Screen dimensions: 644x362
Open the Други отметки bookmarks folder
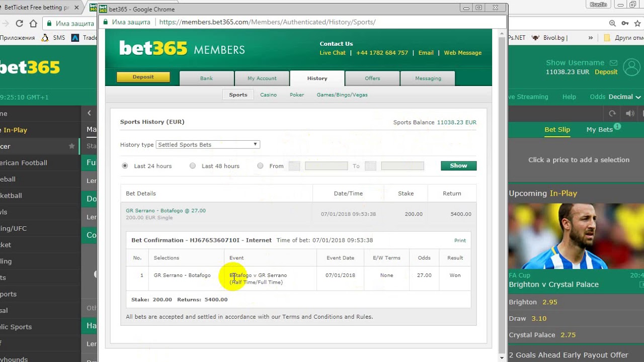click(624, 38)
